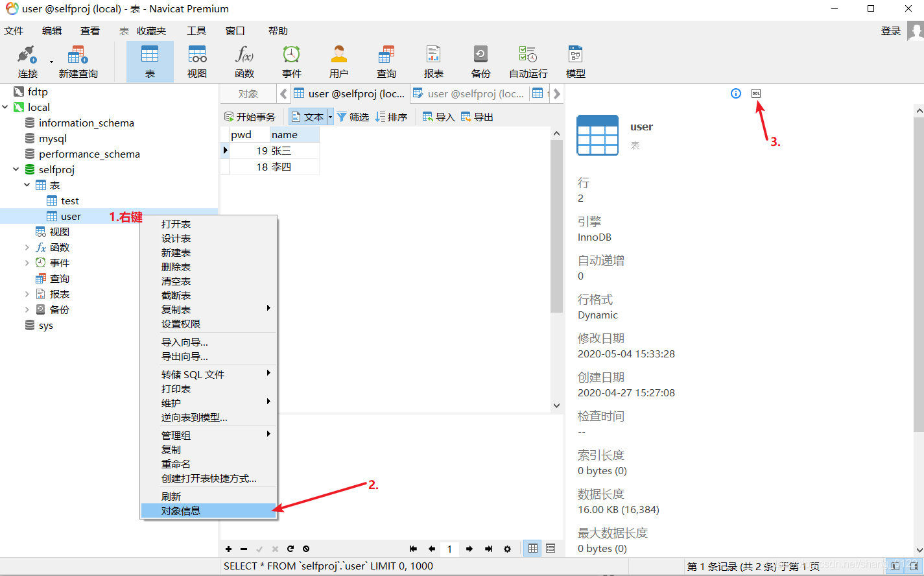Choose 刷新 from context menu
The width and height of the screenshot is (924, 576).
[x=209, y=497]
